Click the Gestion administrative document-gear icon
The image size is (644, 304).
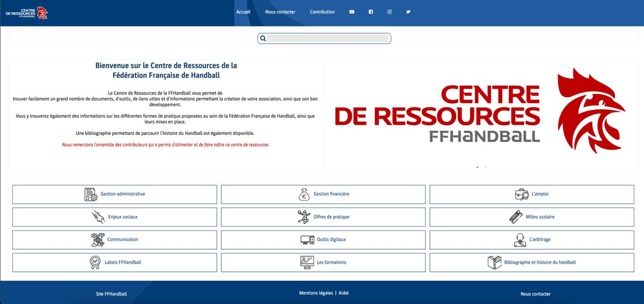click(91, 194)
